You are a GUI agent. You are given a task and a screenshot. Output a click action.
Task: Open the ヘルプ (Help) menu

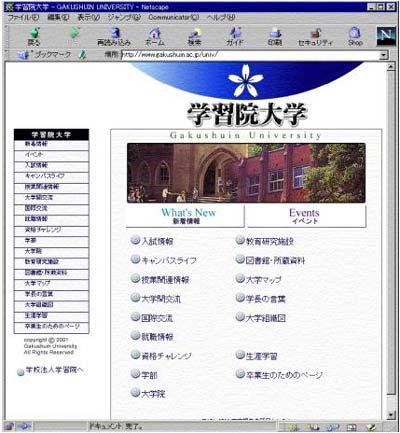[221, 17]
